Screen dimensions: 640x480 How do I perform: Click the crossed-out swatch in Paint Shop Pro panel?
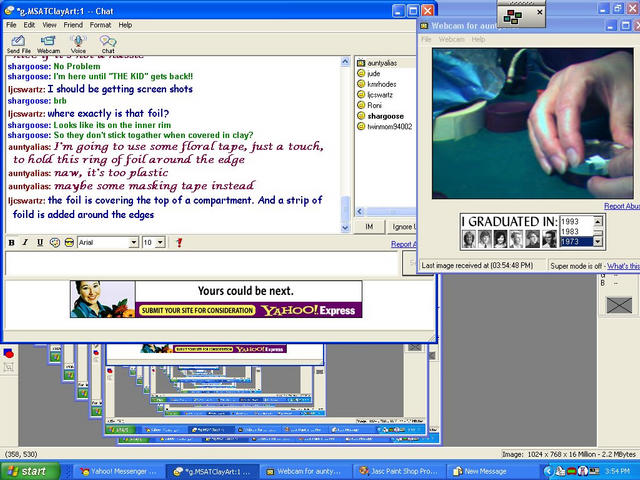click(x=619, y=305)
